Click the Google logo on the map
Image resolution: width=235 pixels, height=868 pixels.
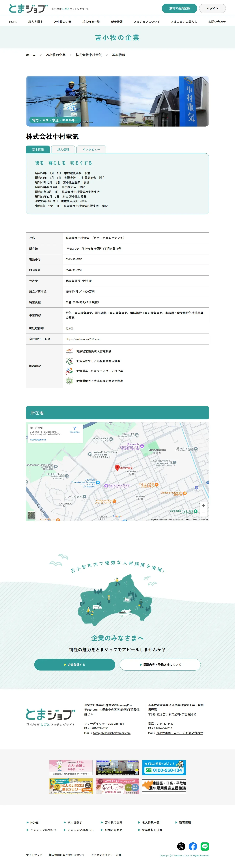coord(117,516)
